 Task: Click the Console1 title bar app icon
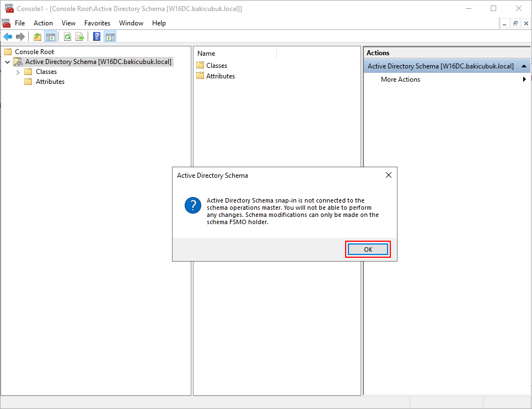tap(9, 8)
